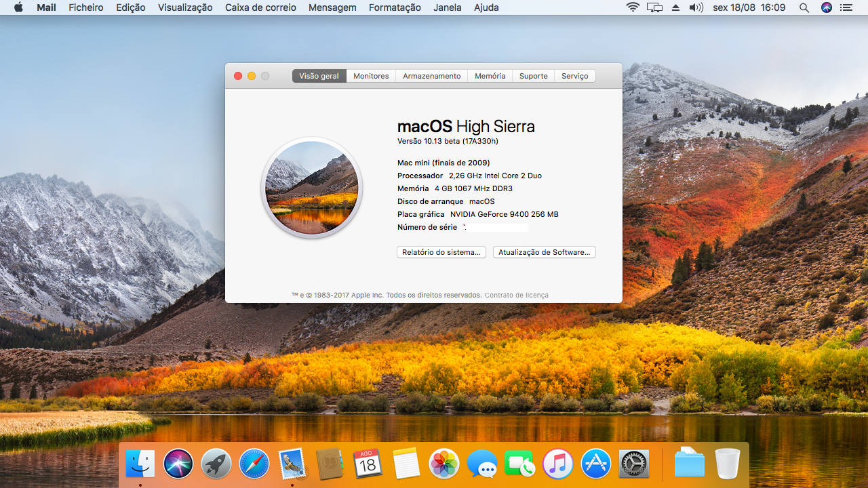
Task: Click the date and time sex 18/08 16:09
Action: pyautogui.click(x=749, y=7)
